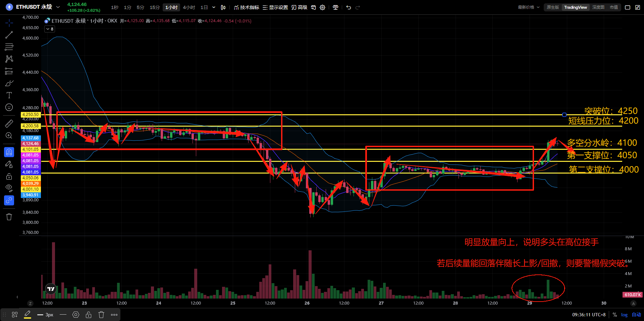
Task: Toggle stay in drawing mode
Action: click(9, 164)
